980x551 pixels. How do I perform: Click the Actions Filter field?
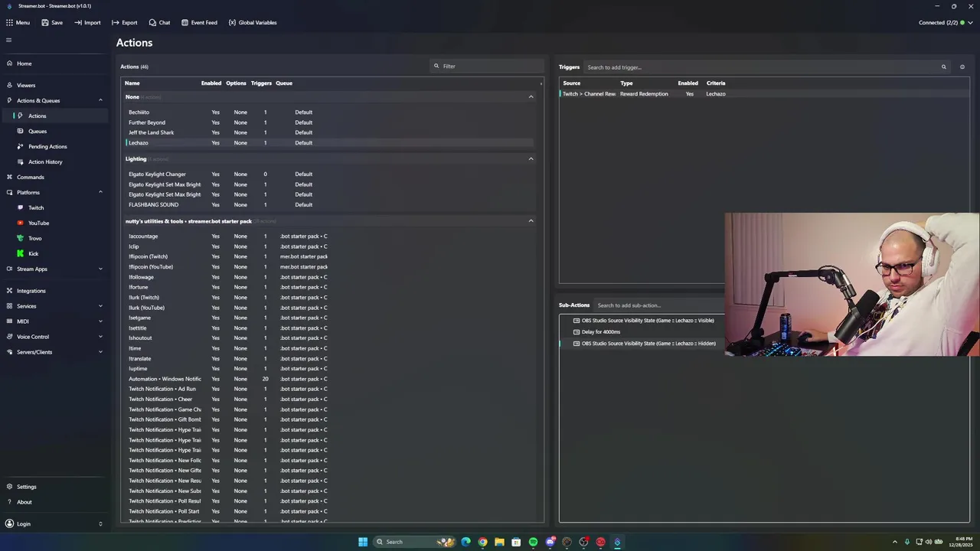[486, 66]
